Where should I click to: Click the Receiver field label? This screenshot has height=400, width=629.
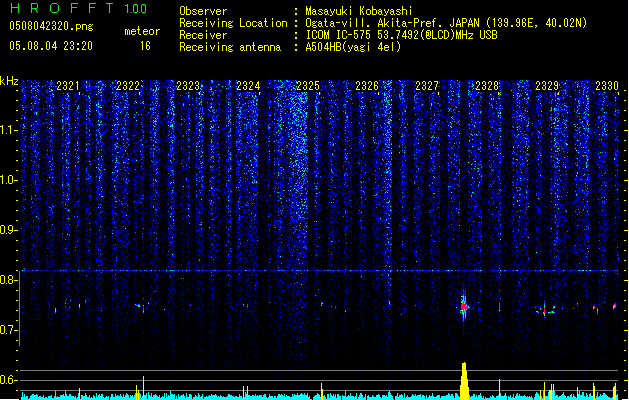tap(203, 35)
